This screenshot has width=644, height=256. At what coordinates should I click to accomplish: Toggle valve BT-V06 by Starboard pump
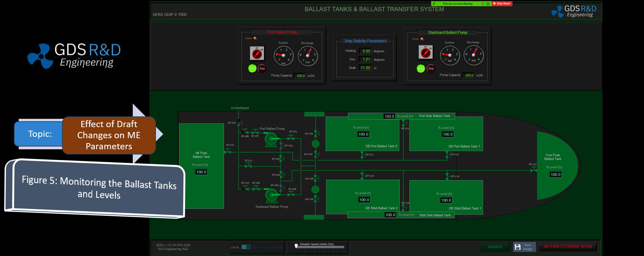(291, 194)
